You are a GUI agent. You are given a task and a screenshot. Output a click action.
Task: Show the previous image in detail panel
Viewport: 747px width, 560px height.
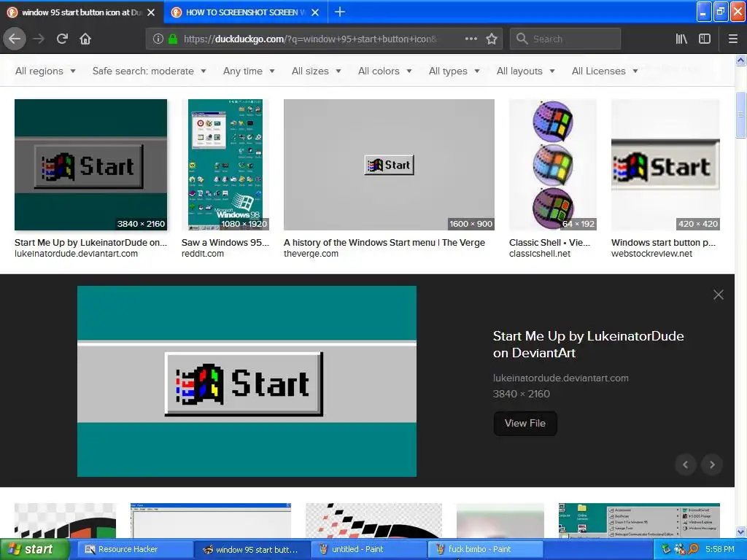(686, 464)
